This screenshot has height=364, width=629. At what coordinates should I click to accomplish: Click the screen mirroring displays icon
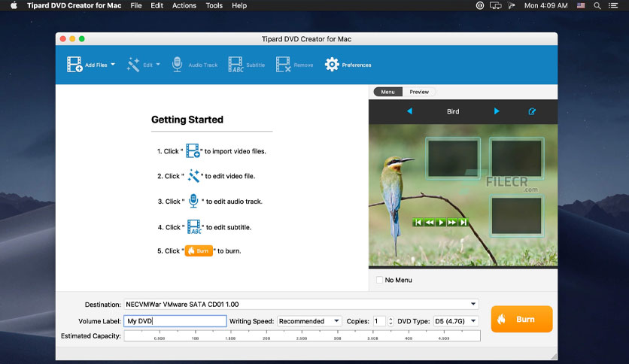495,5
